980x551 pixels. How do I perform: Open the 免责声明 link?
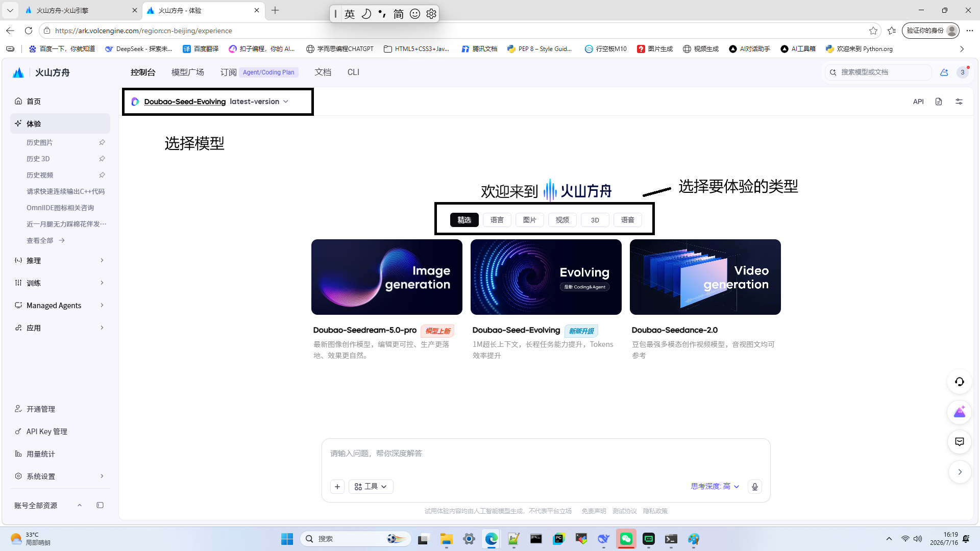coord(594,511)
